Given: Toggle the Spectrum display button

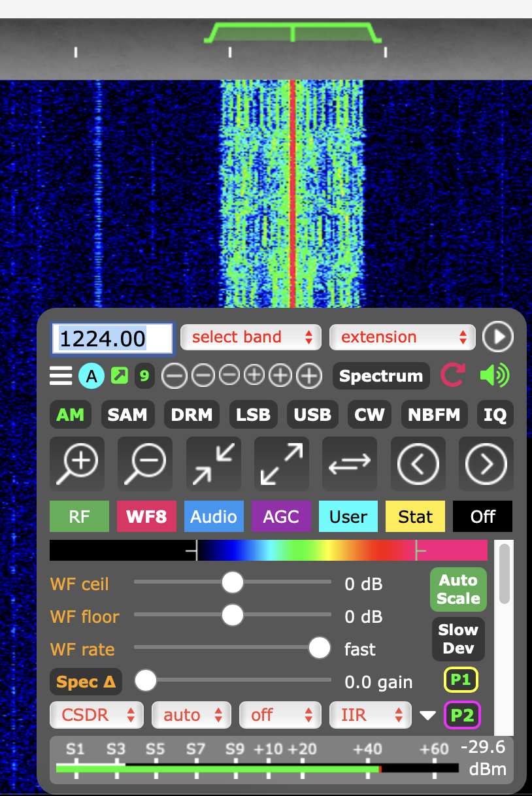Looking at the screenshot, I should tap(381, 376).
